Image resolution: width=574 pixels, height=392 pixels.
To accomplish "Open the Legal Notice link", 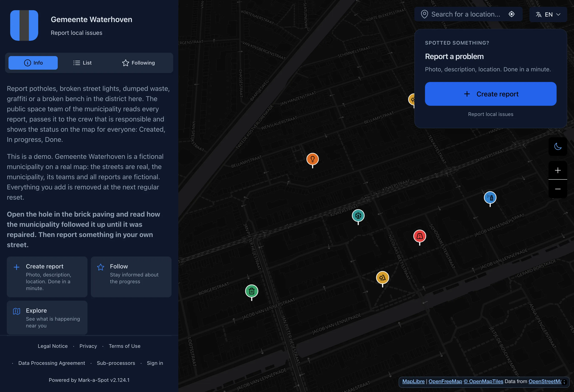I will 53,346.
